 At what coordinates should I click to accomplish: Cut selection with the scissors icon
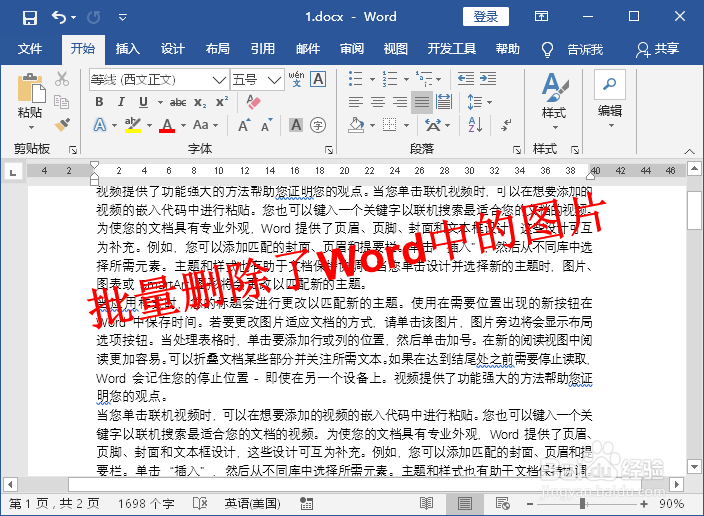(x=62, y=79)
